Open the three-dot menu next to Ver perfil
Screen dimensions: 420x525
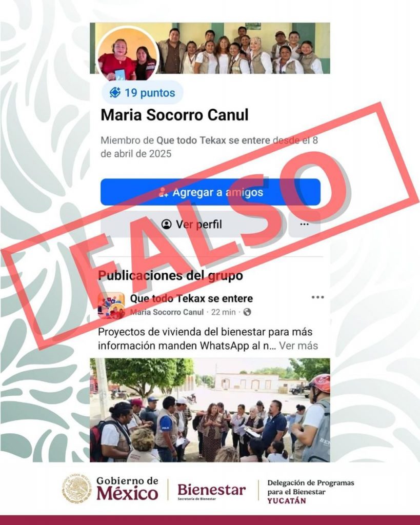(x=304, y=225)
